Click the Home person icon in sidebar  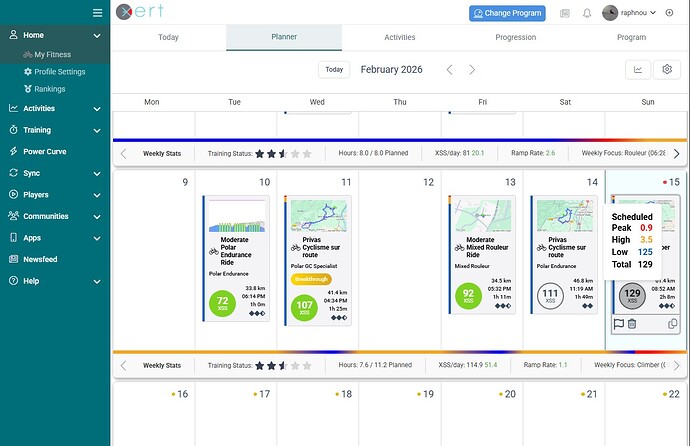[x=14, y=35]
